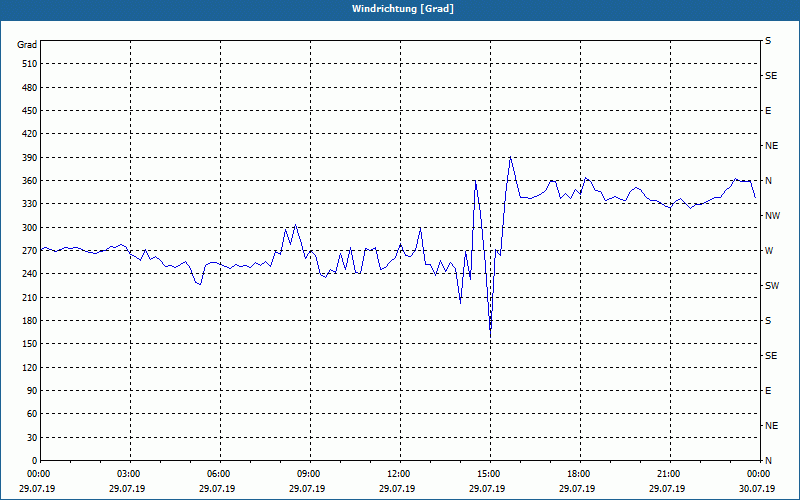Choose the 60 y-axis label
This screenshot has width=800, height=500.
tap(31, 414)
